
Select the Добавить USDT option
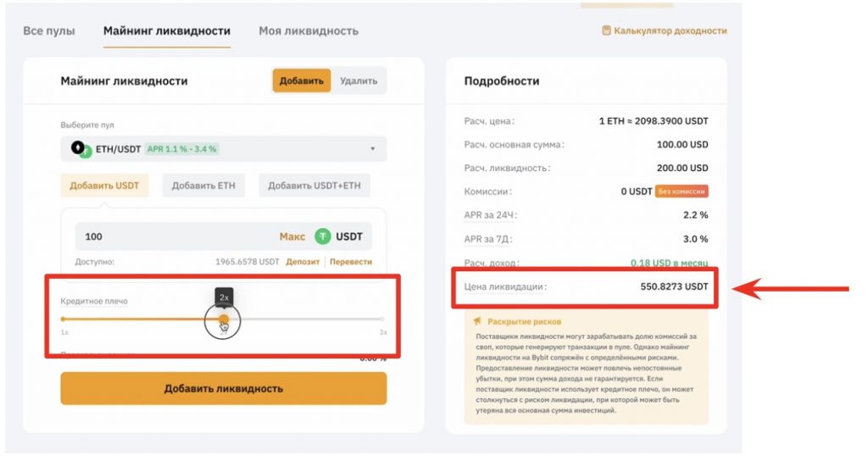pyautogui.click(x=104, y=186)
